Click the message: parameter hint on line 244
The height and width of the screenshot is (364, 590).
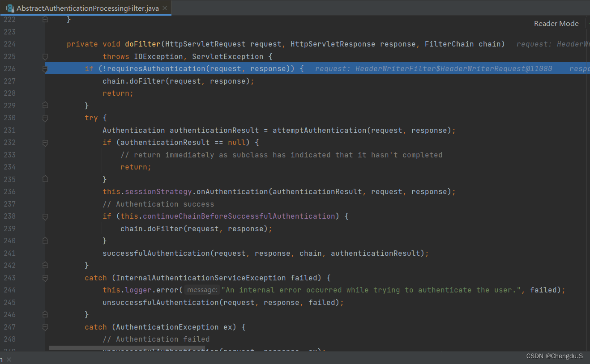click(x=202, y=290)
